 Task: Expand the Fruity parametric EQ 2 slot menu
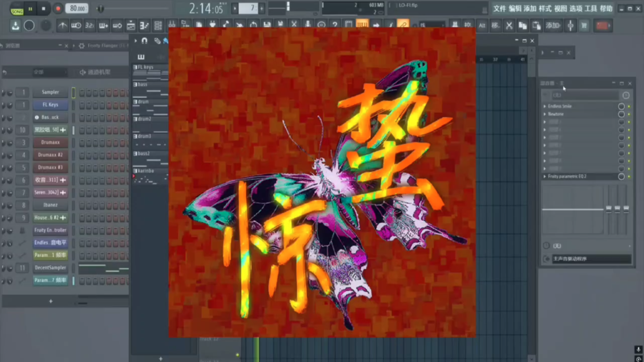[x=545, y=176]
